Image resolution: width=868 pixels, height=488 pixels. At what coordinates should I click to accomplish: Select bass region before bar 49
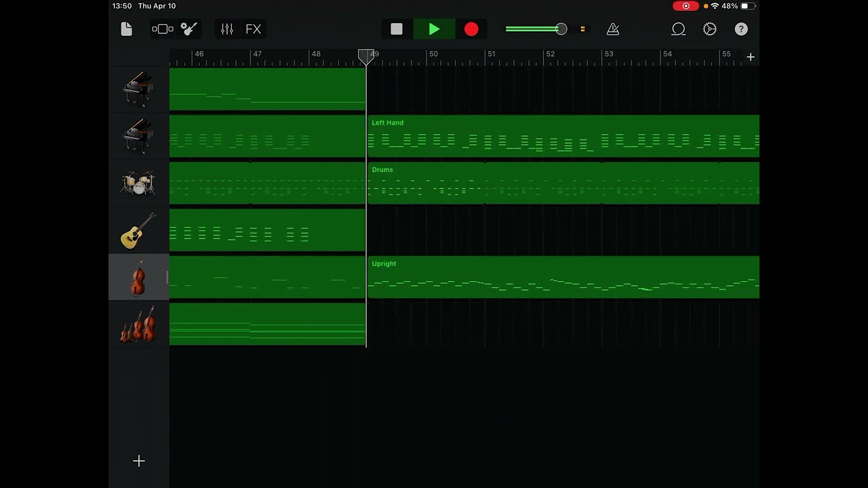(267, 277)
